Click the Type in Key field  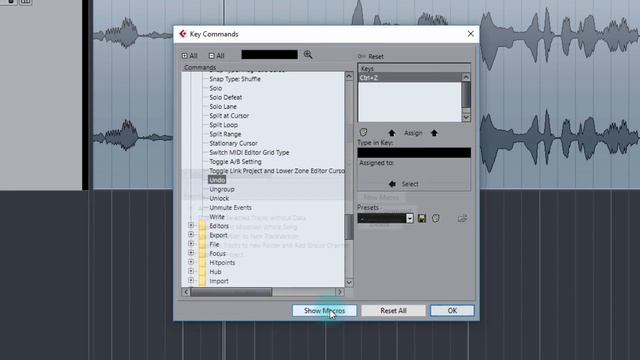[x=414, y=153]
